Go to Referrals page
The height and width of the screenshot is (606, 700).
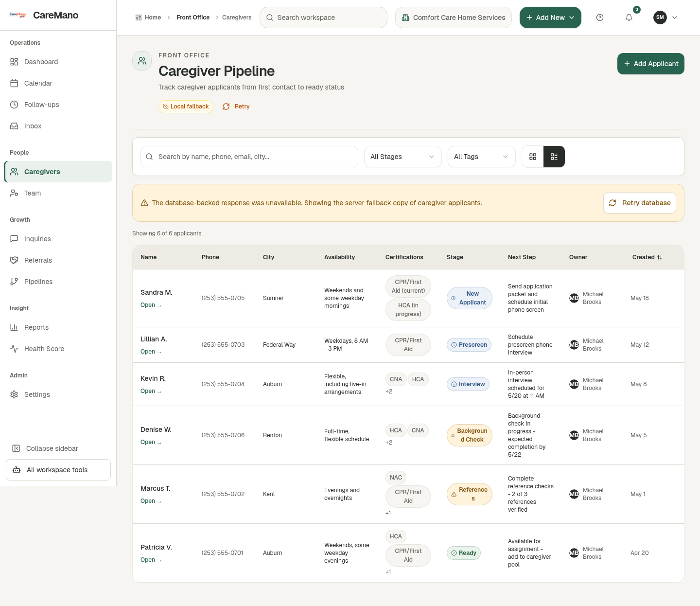click(58, 260)
